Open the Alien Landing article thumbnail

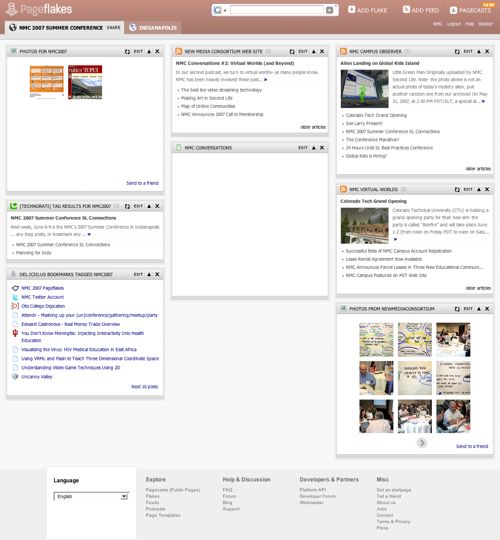coord(364,89)
